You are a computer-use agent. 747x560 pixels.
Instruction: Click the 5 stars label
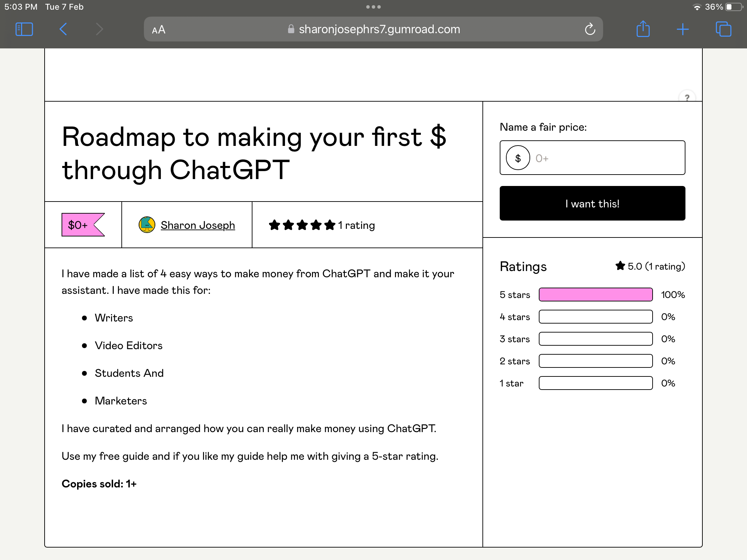[x=515, y=295]
